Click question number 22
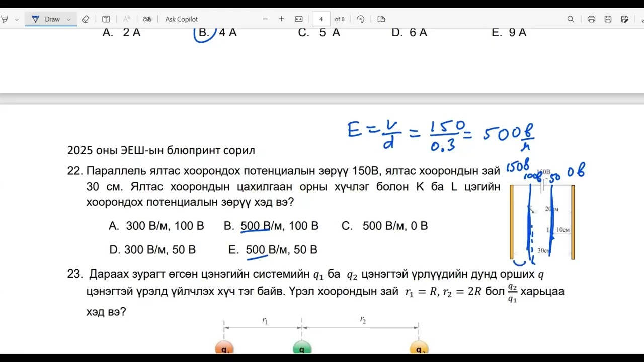The height and width of the screenshot is (362, 644). tap(74, 171)
